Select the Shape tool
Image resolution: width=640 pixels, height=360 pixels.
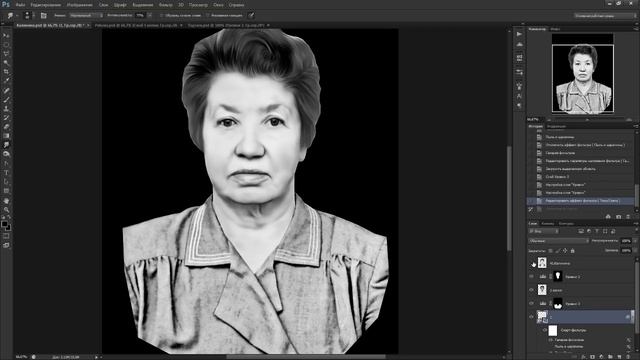[6, 191]
